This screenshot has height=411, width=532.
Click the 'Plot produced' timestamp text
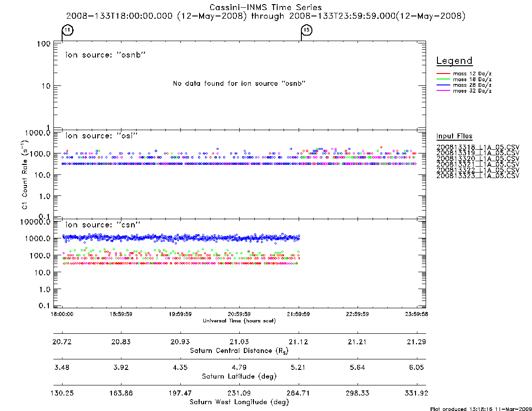[x=481, y=409]
